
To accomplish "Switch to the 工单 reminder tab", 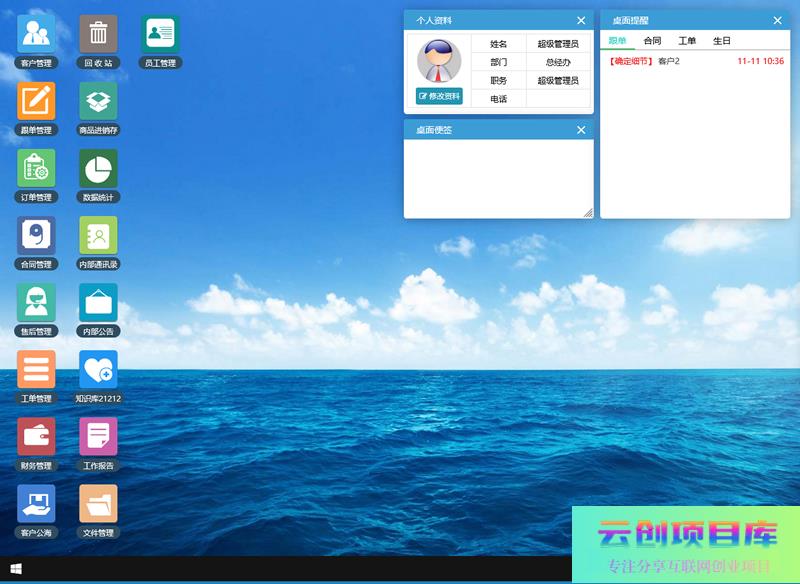I will point(687,41).
